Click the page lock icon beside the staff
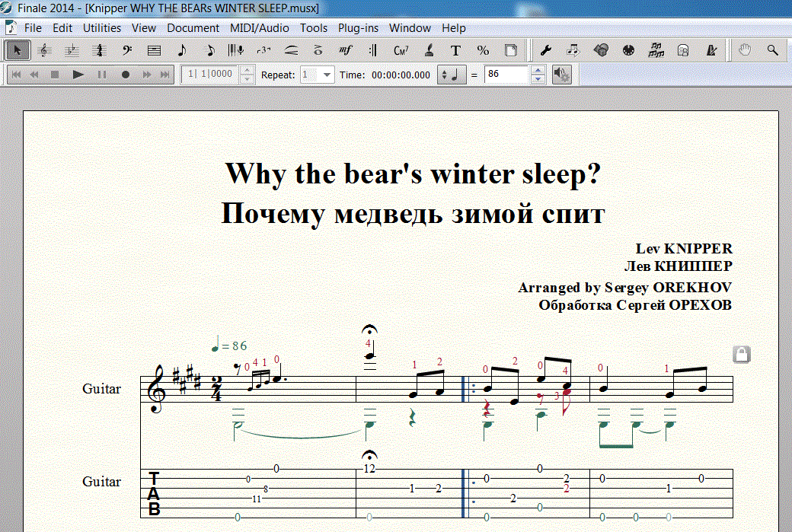 coord(742,355)
